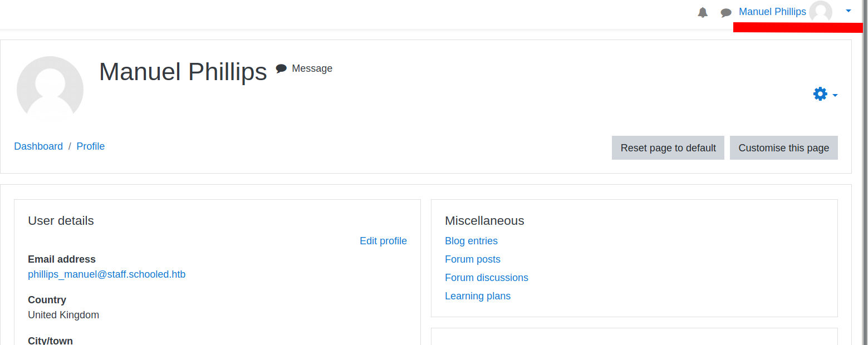Screen dimensions: 868x345
Task: Expand the user menu dropdown arrow
Action: [x=848, y=11]
